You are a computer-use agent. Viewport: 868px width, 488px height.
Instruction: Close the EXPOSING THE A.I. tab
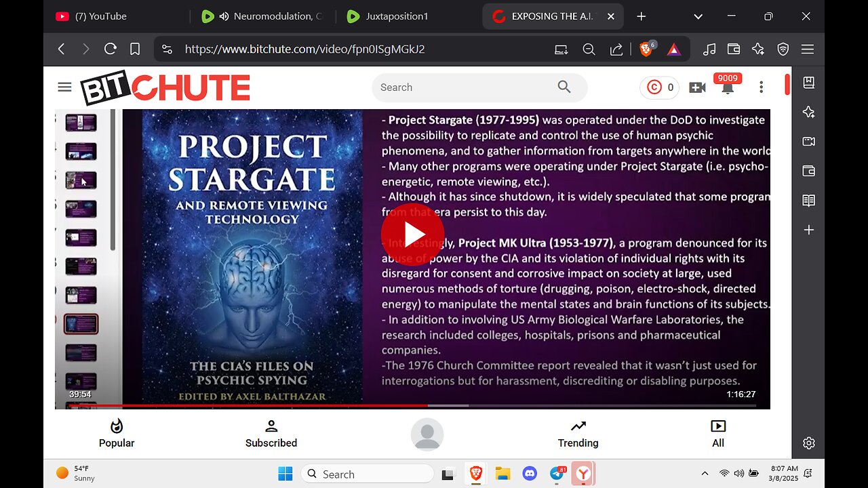pyautogui.click(x=610, y=16)
